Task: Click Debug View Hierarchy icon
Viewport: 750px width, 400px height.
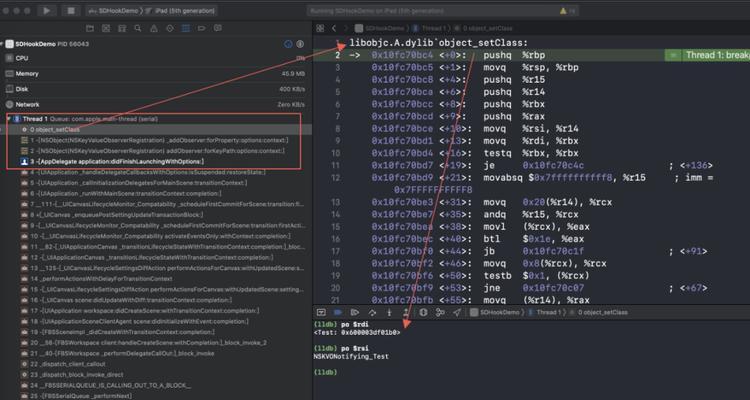Action: pos(423,312)
